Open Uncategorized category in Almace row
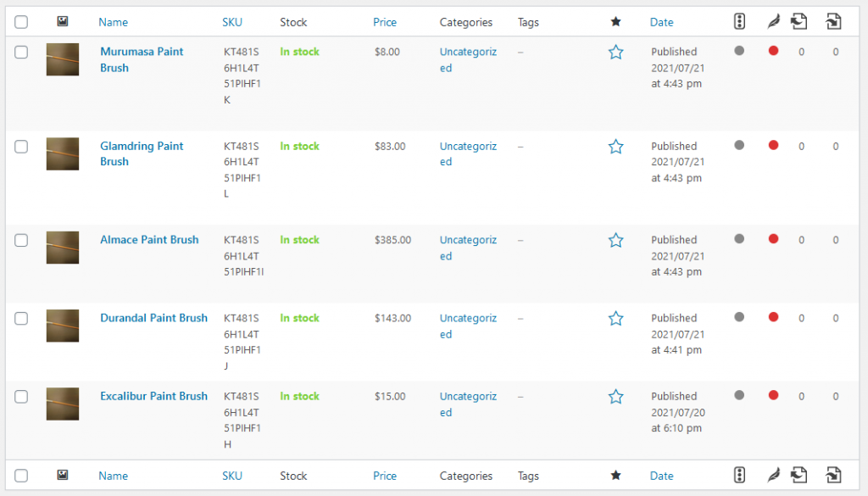 pos(468,248)
